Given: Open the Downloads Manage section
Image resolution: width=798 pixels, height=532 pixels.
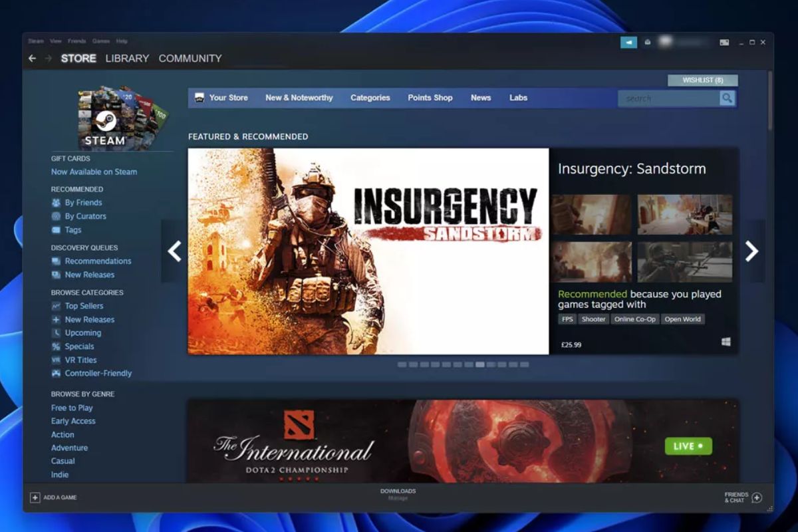Looking at the screenshot, I should (x=398, y=494).
